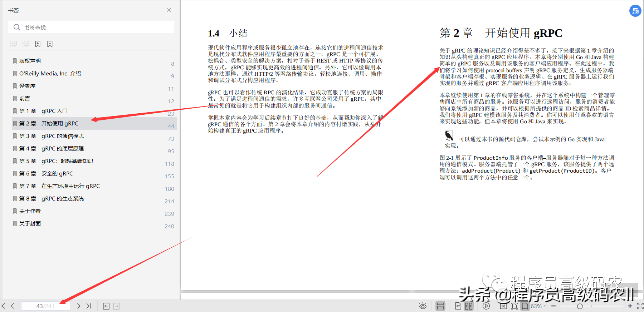
Task: Click the bookmark icon beside 版权声明
Action: [x=15, y=61]
